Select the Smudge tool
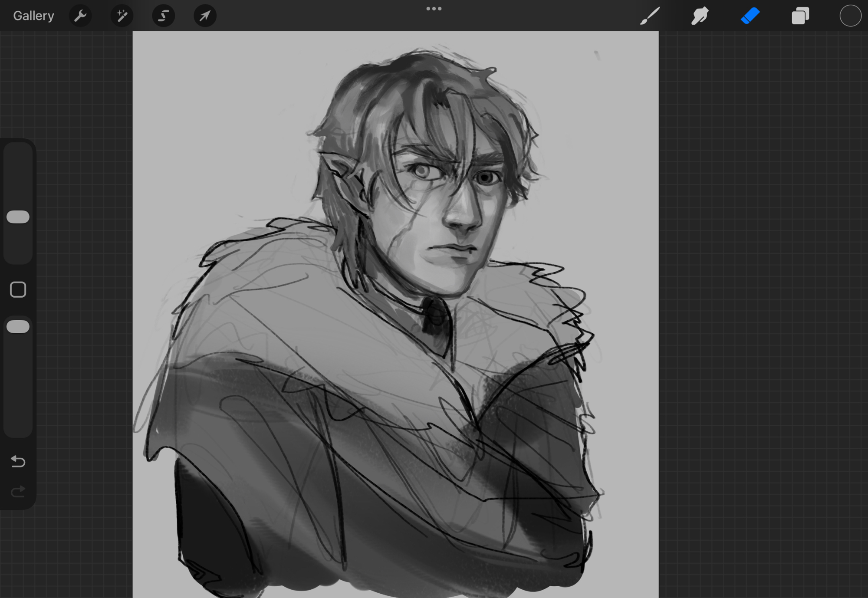 tap(700, 16)
